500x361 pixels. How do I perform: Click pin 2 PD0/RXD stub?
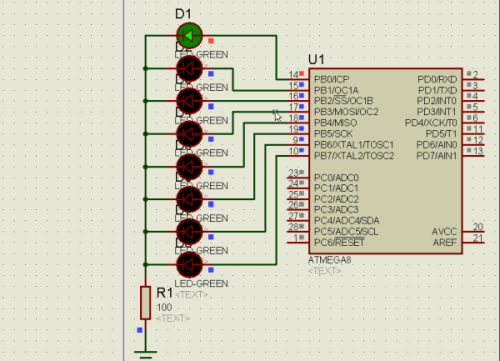(473, 79)
